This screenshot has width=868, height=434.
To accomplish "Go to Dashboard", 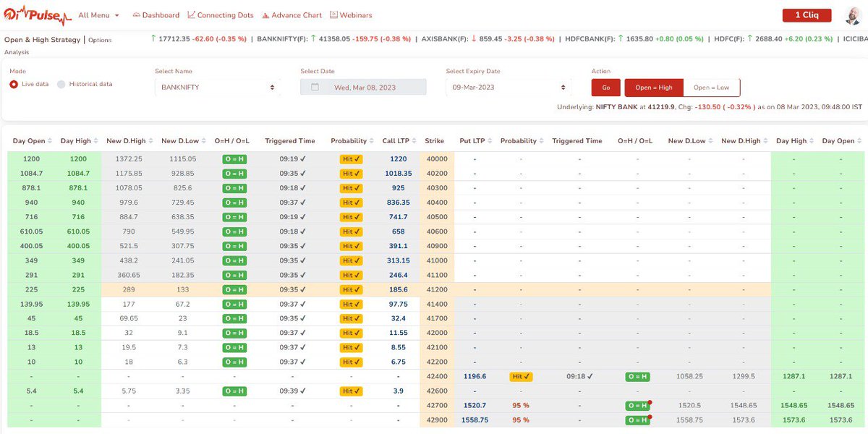I will pyautogui.click(x=156, y=15).
